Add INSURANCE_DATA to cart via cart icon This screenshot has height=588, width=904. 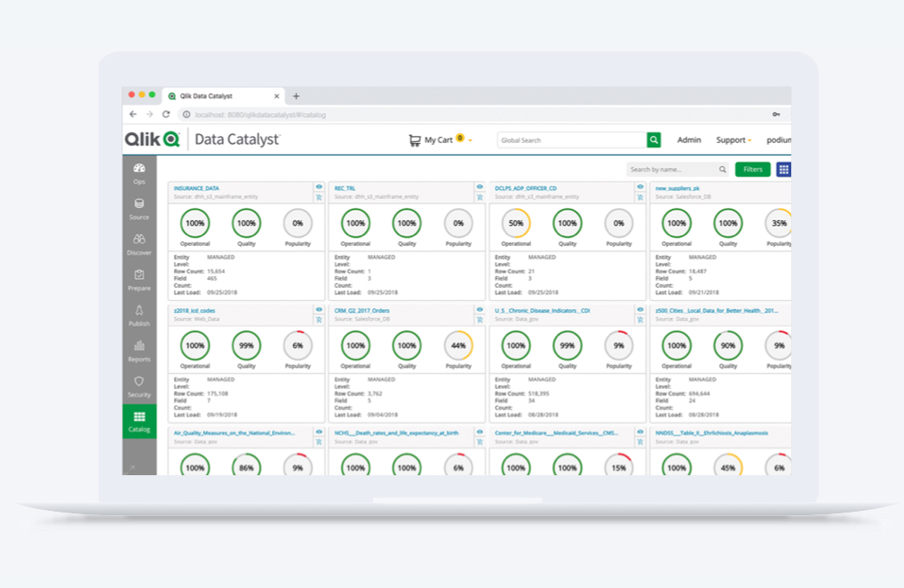pyautogui.click(x=319, y=197)
